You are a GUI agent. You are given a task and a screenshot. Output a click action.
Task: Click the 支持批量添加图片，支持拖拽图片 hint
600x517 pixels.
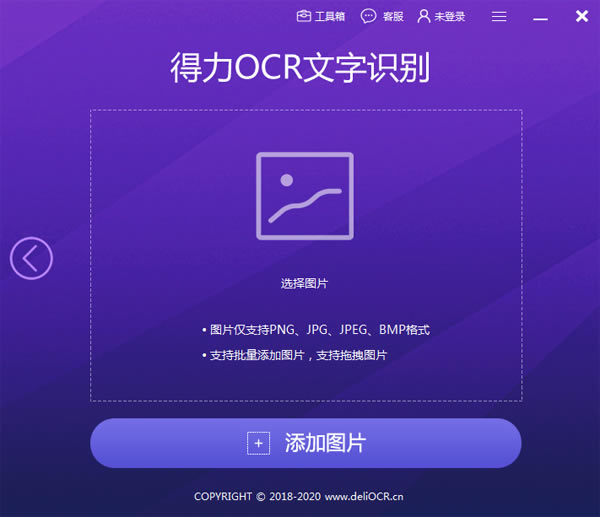pyautogui.click(x=294, y=356)
